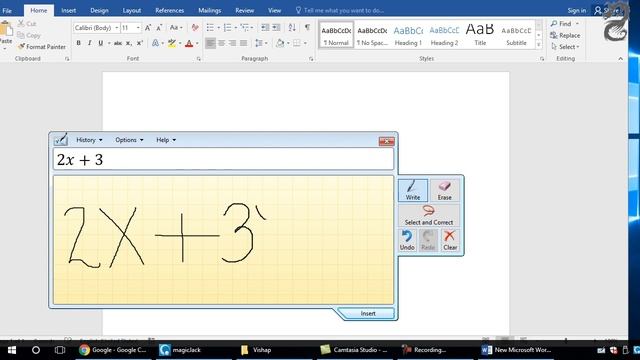Switch to Layout tab
This screenshot has width=640, height=360.
132,11
